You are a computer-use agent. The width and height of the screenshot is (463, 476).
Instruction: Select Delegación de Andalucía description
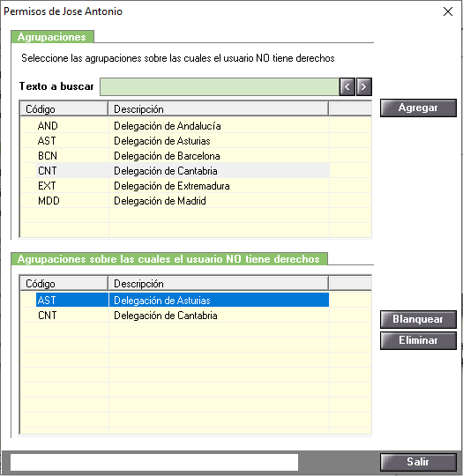pyautogui.click(x=168, y=126)
